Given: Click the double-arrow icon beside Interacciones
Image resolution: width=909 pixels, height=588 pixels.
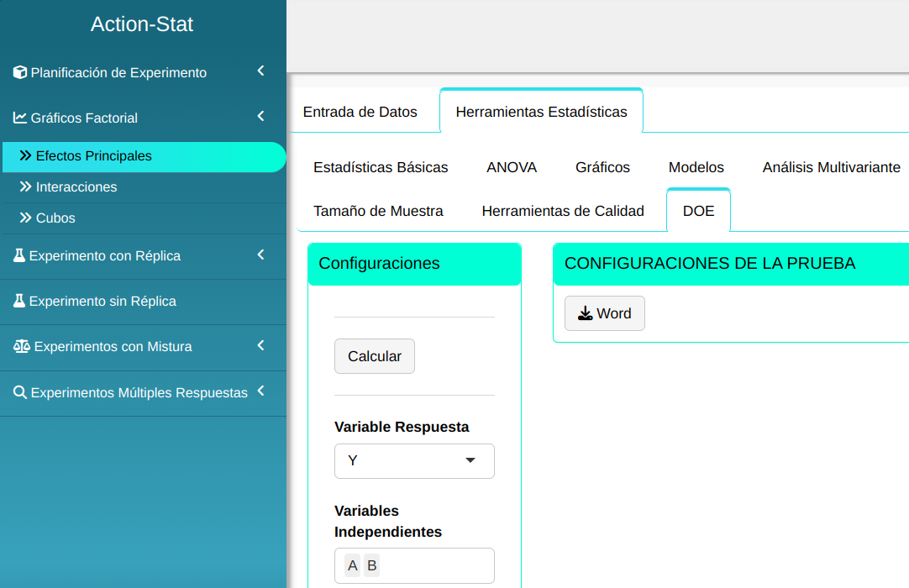Looking at the screenshot, I should (x=26, y=186).
